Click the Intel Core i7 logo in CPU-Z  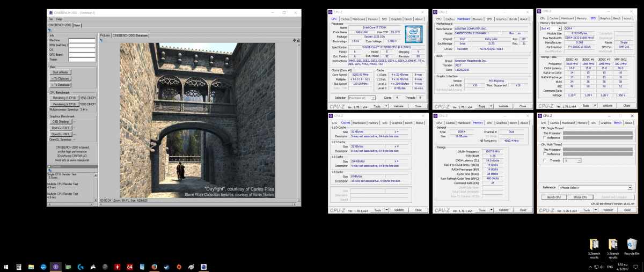point(413,34)
